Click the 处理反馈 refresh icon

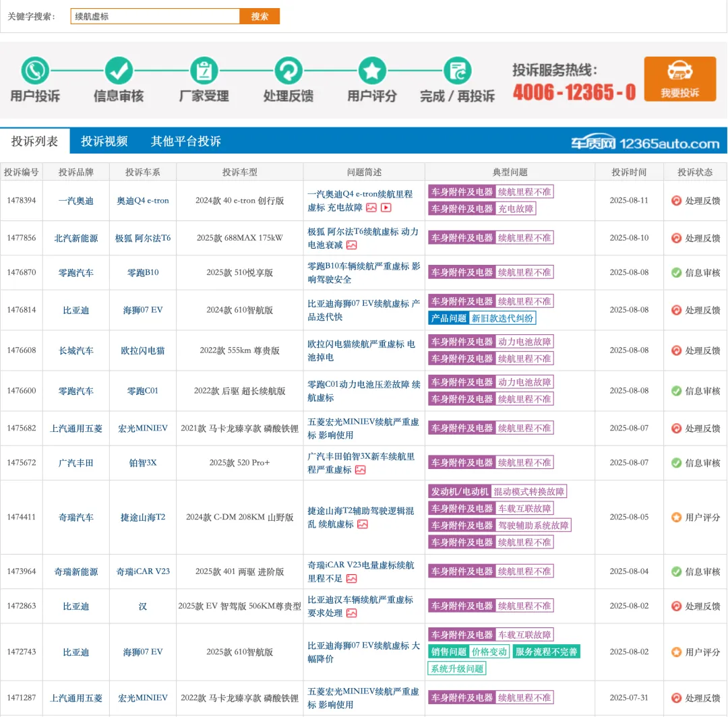[x=288, y=70]
